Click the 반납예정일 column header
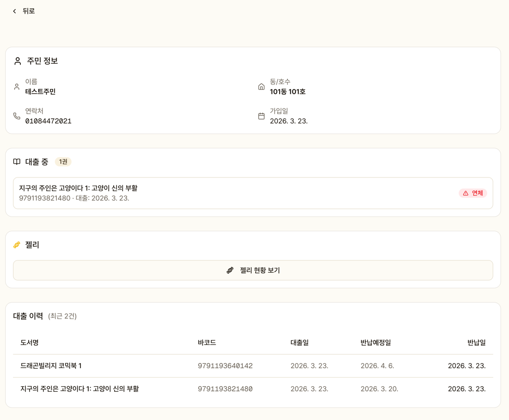 375,342
